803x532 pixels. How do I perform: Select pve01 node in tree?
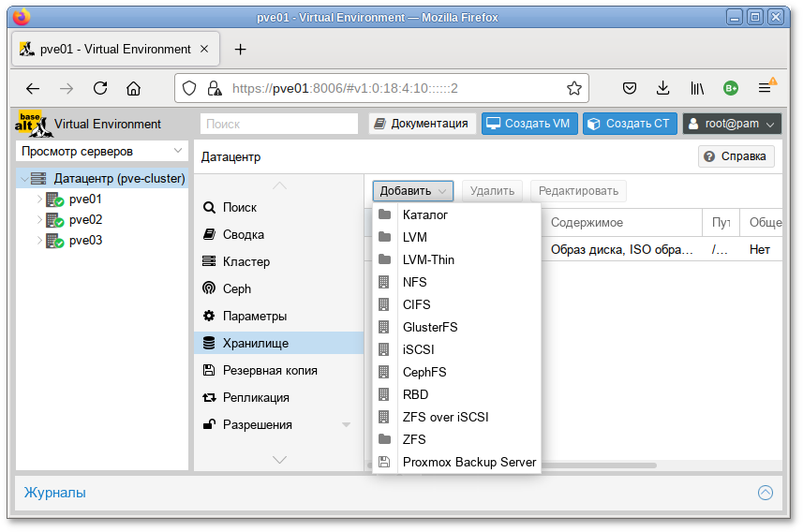click(85, 199)
